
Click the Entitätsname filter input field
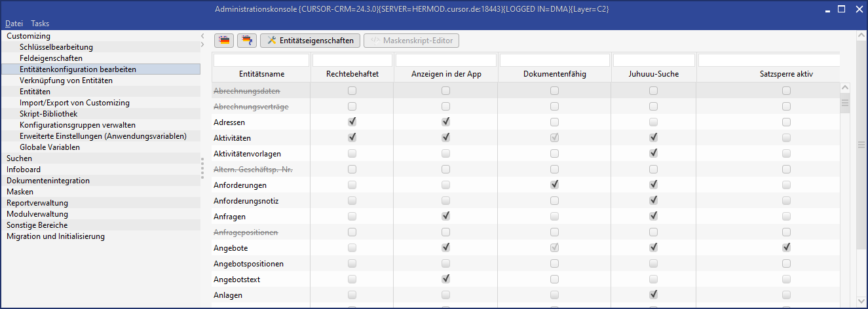pyautogui.click(x=261, y=60)
